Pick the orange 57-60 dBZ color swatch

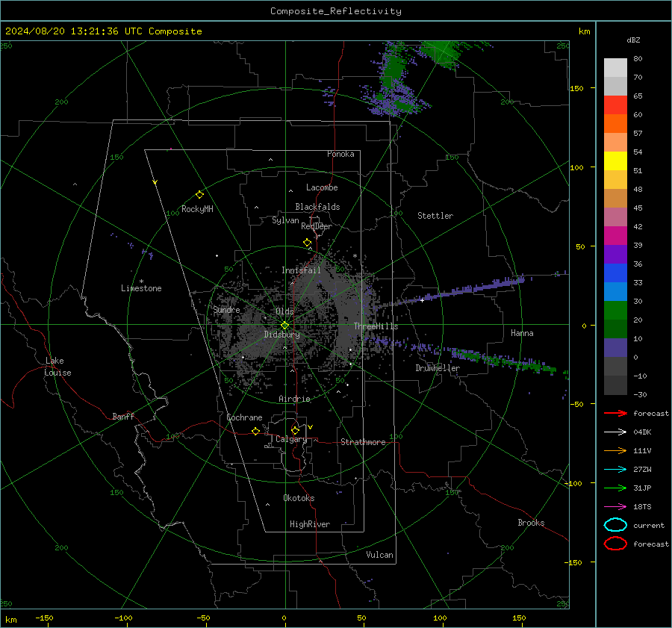[615, 124]
